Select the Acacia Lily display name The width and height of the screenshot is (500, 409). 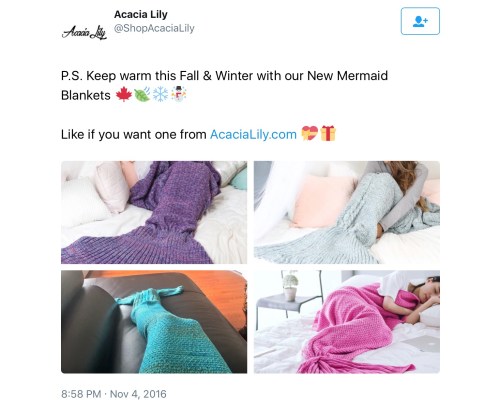tap(141, 14)
